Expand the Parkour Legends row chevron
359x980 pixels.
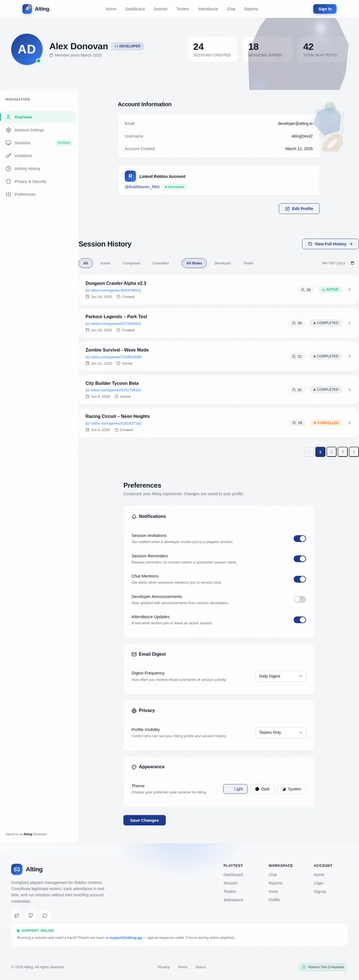[x=349, y=323]
